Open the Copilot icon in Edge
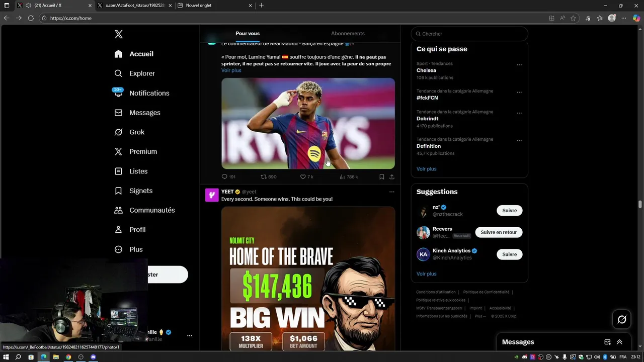 [636, 18]
